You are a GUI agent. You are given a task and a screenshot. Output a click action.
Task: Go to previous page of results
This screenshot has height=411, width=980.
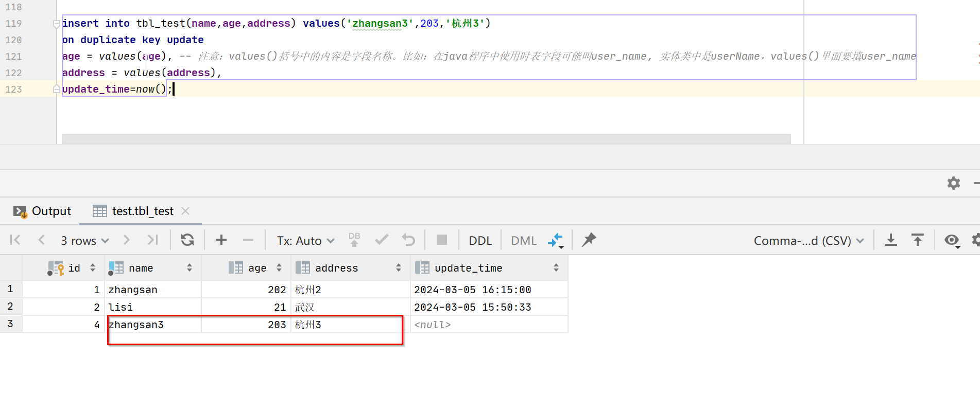[x=42, y=240]
